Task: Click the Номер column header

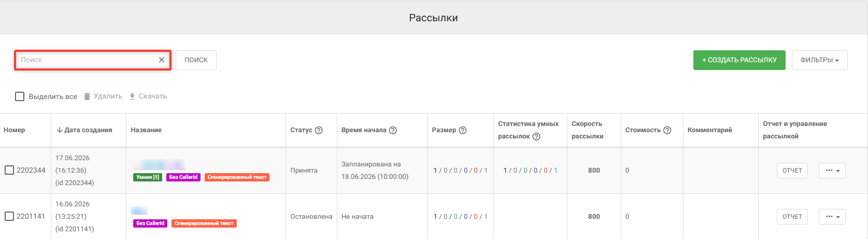Action: click(x=15, y=130)
